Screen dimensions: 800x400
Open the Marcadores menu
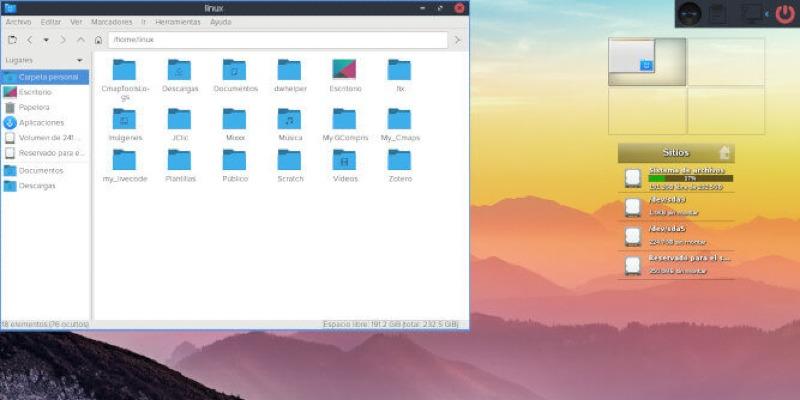coord(111,21)
